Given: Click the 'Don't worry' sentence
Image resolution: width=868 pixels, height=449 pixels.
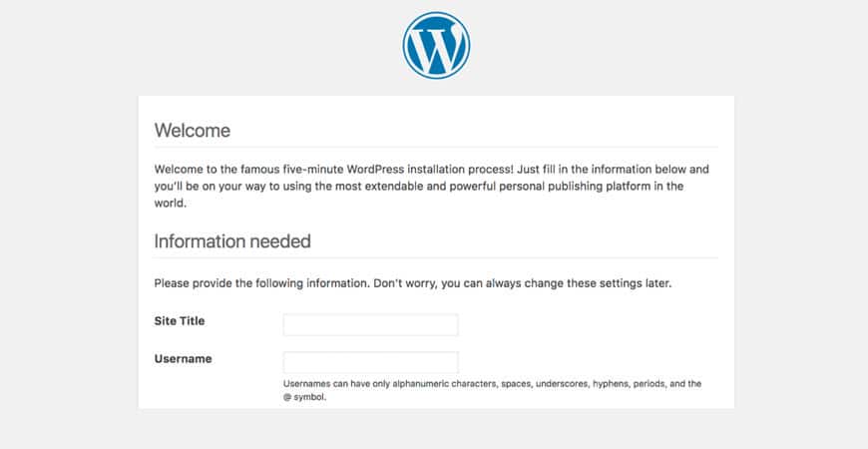Looking at the screenshot, I should point(522,284).
